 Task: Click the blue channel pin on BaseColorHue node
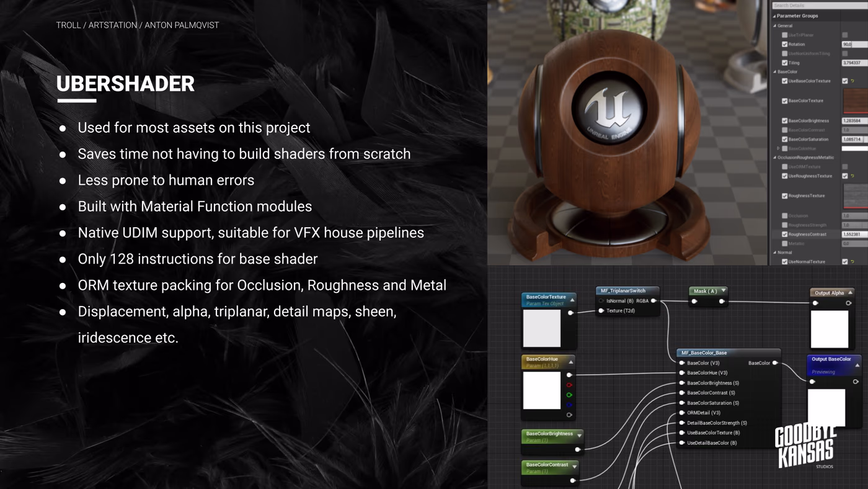[x=569, y=405]
